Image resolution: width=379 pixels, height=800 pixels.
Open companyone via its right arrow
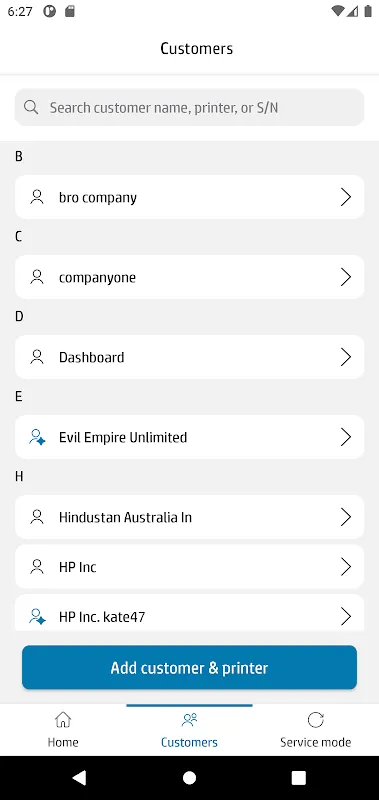coord(346,277)
